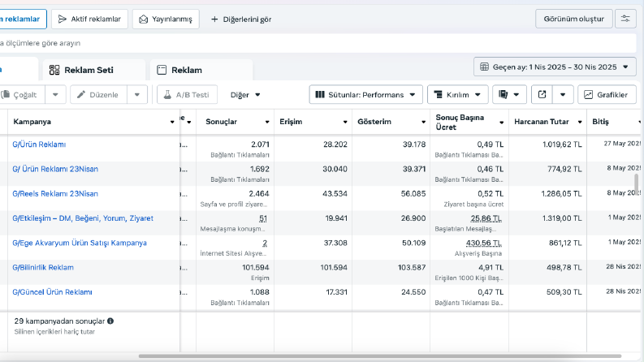Click Diğerlerini gör plus option
This screenshot has height=362, width=644.
[241, 19]
